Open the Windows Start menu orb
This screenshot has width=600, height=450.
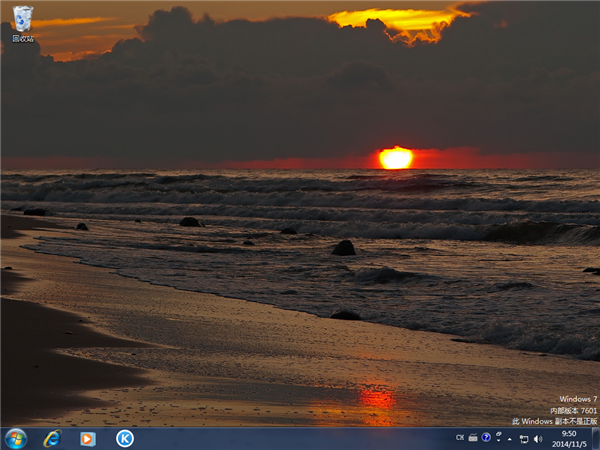(x=16, y=438)
